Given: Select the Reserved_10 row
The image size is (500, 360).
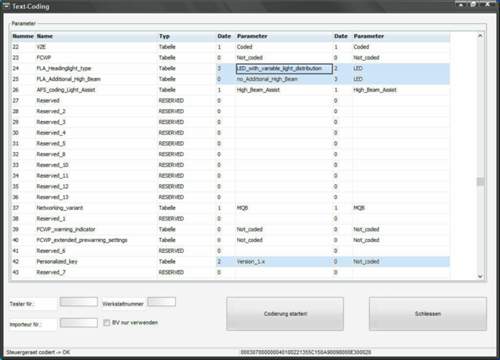Looking at the screenshot, I should coord(231,165).
